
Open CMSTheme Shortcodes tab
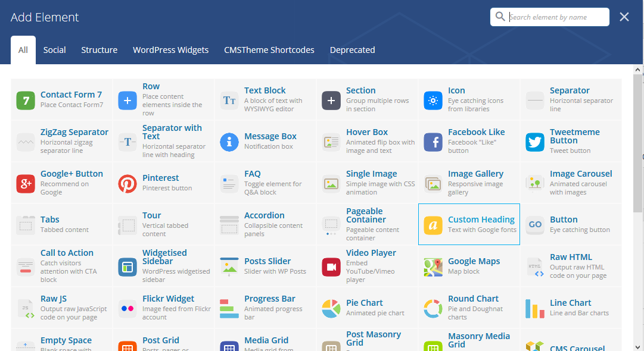click(x=269, y=50)
